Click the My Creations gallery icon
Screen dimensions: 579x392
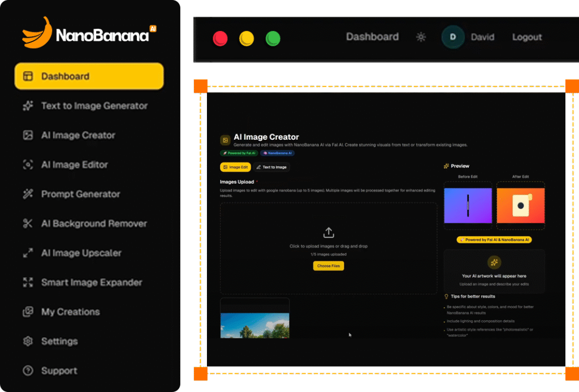pos(27,312)
